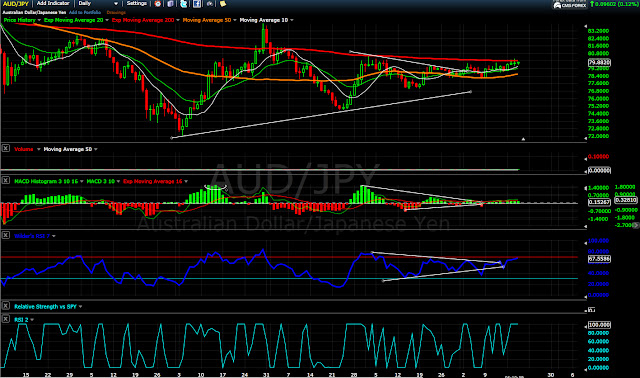
Task: Close the Volume indicator panel
Action: (x=6, y=148)
